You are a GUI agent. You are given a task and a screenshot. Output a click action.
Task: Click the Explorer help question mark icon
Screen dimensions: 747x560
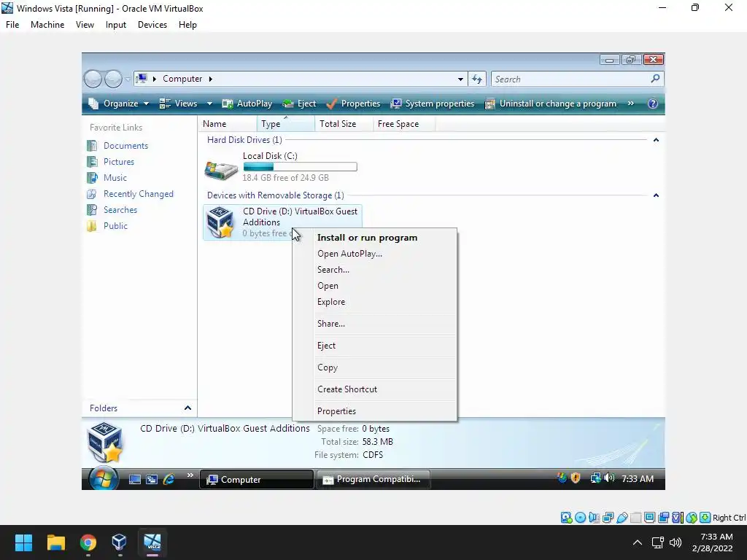click(653, 104)
